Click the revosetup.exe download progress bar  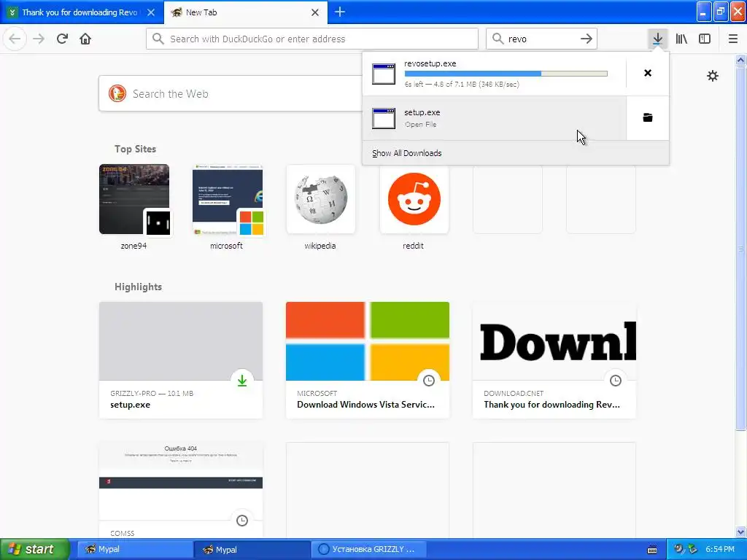click(506, 74)
